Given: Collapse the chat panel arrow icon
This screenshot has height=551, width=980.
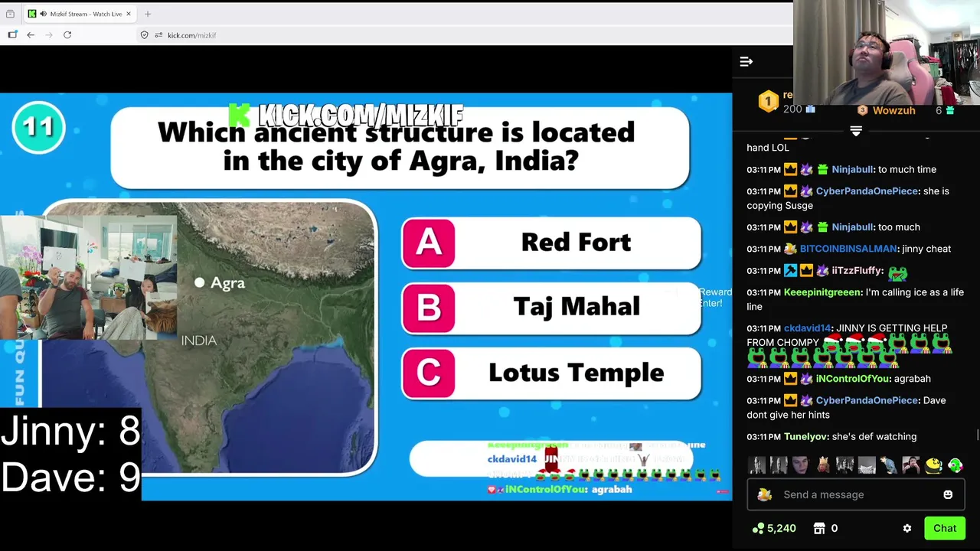Looking at the screenshot, I should tap(746, 62).
